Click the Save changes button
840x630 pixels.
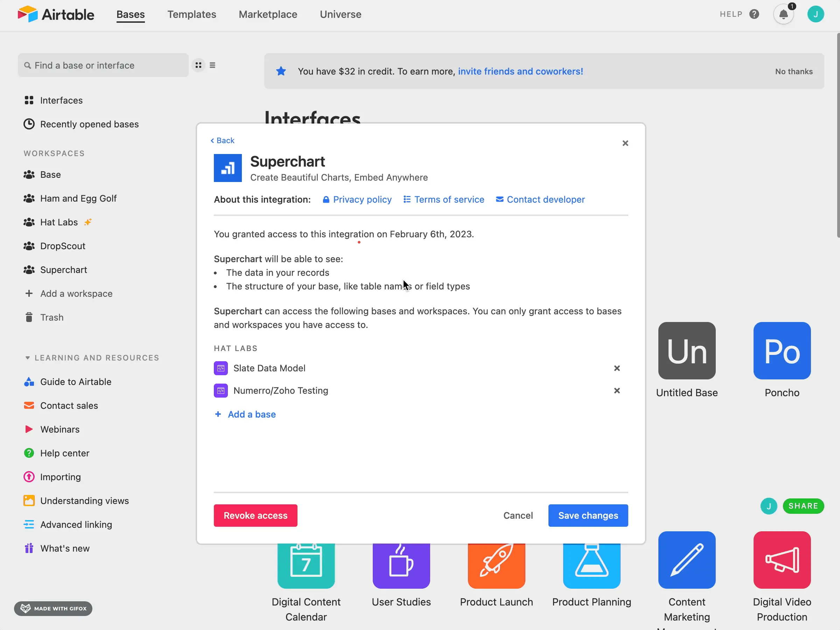point(588,515)
